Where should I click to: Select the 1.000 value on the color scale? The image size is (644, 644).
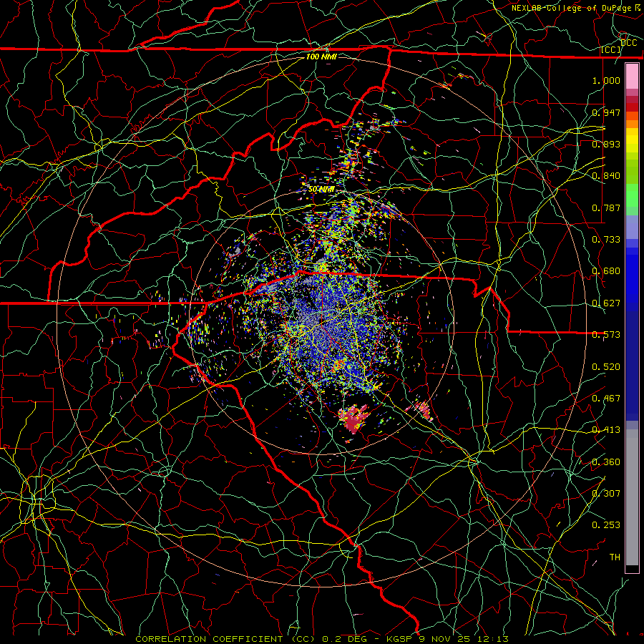[x=606, y=80]
